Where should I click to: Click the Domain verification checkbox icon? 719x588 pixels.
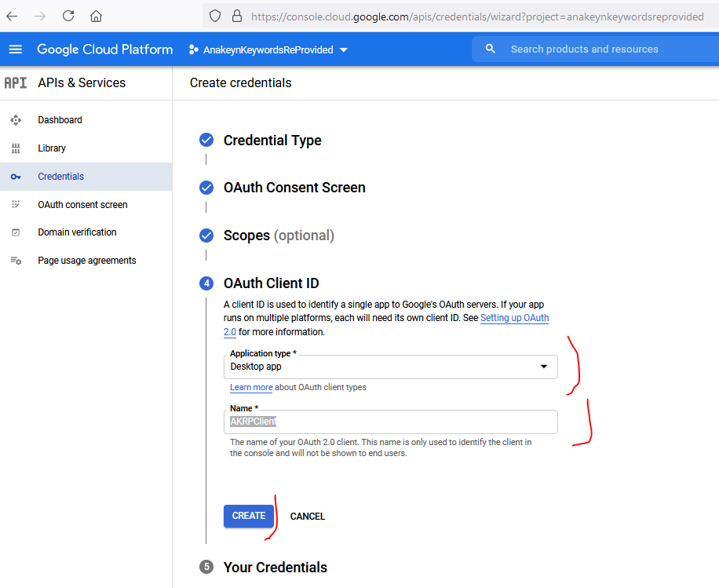tap(16, 232)
